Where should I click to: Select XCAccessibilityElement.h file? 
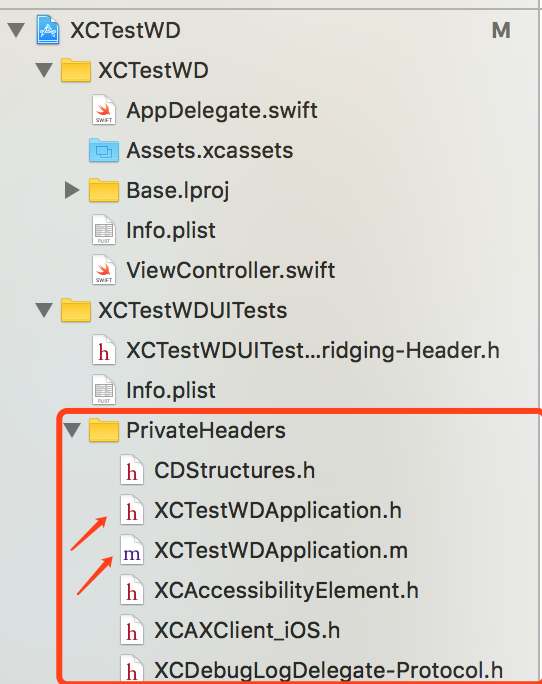click(x=286, y=590)
